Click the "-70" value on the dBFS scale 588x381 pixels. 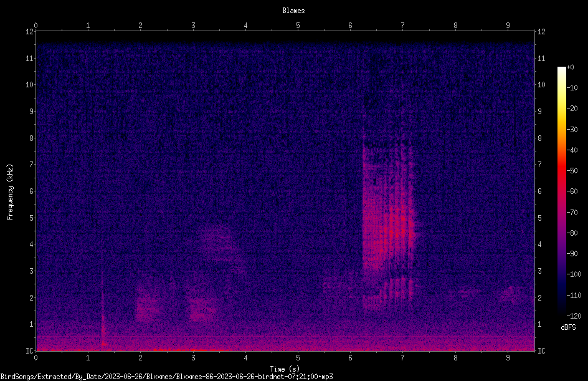572,213
